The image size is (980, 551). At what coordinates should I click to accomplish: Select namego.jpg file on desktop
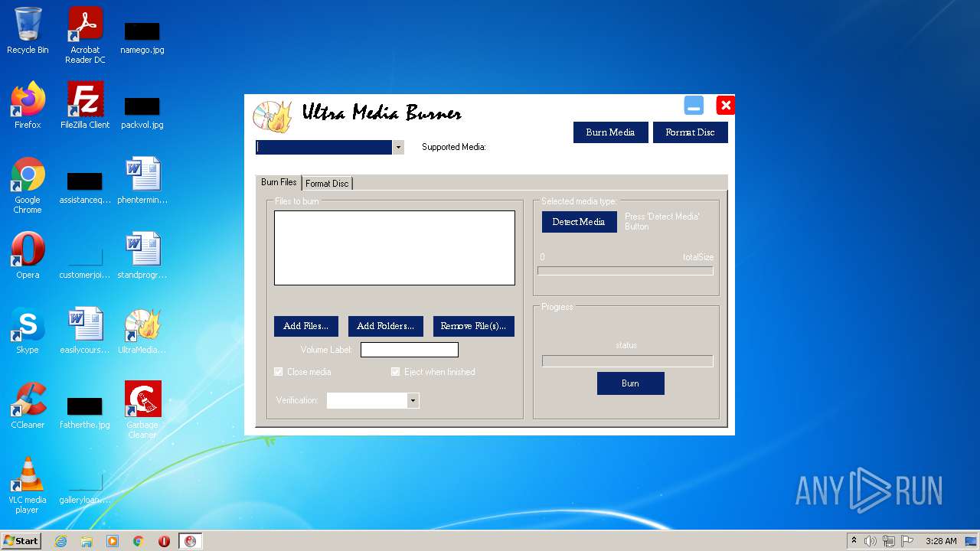pos(142,37)
